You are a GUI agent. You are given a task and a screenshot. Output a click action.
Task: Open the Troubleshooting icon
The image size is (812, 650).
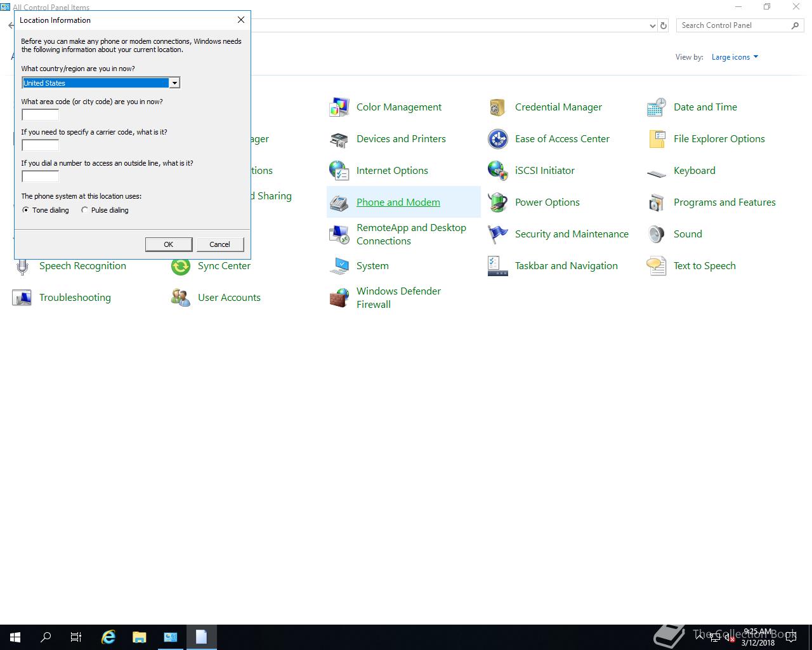pyautogui.click(x=22, y=298)
